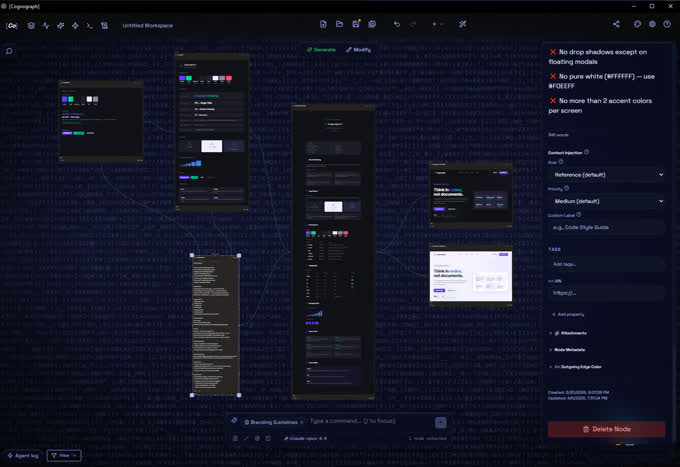Open the theme palette icon at top right
This screenshot has height=467, width=680.
click(637, 24)
